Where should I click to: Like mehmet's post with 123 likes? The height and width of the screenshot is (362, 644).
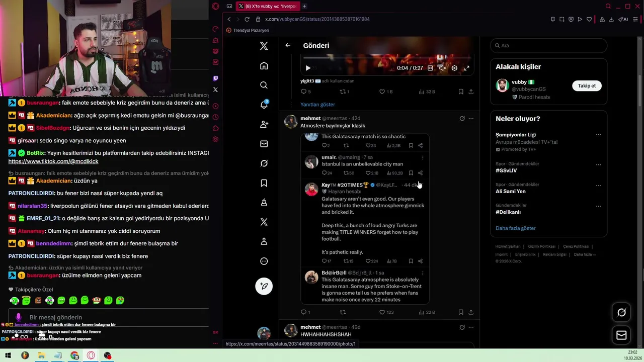coord(386,312)
